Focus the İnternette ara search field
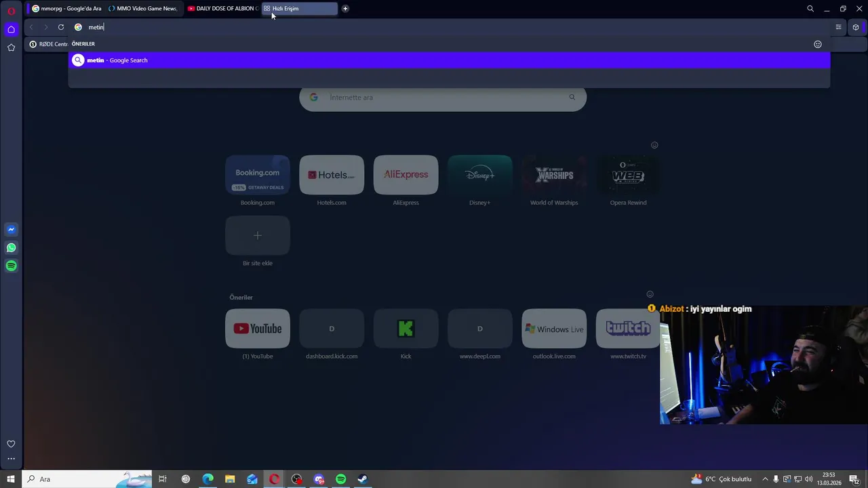Viewport: 868px width, 488px height. 443,97
